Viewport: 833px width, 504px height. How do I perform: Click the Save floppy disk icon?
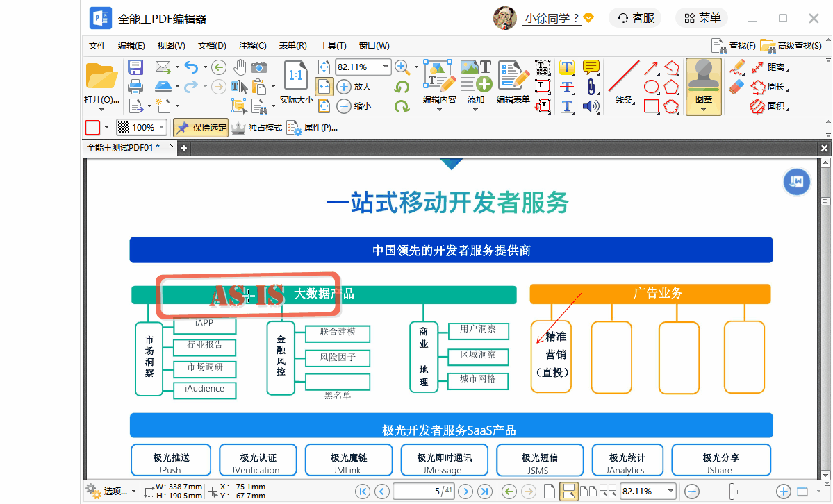point(135,67)
